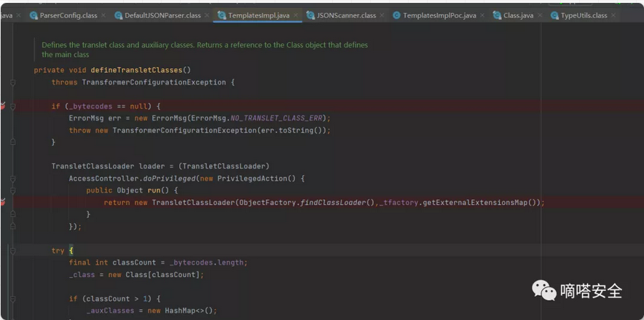Click the JSONScanner.class file type icon
This screenshot has height=320, width=644.
tap(310, 15)
